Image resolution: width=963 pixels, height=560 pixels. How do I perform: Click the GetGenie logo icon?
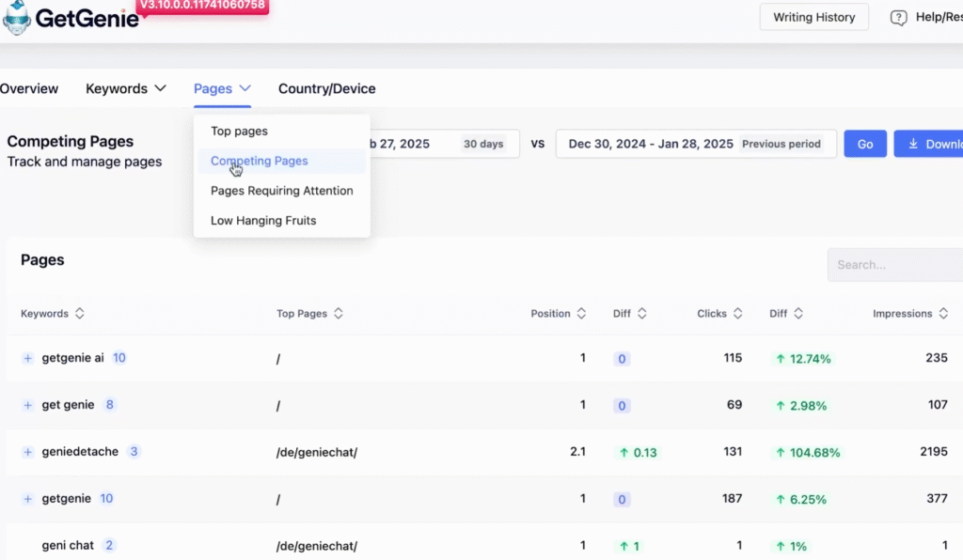click(17, 17)
